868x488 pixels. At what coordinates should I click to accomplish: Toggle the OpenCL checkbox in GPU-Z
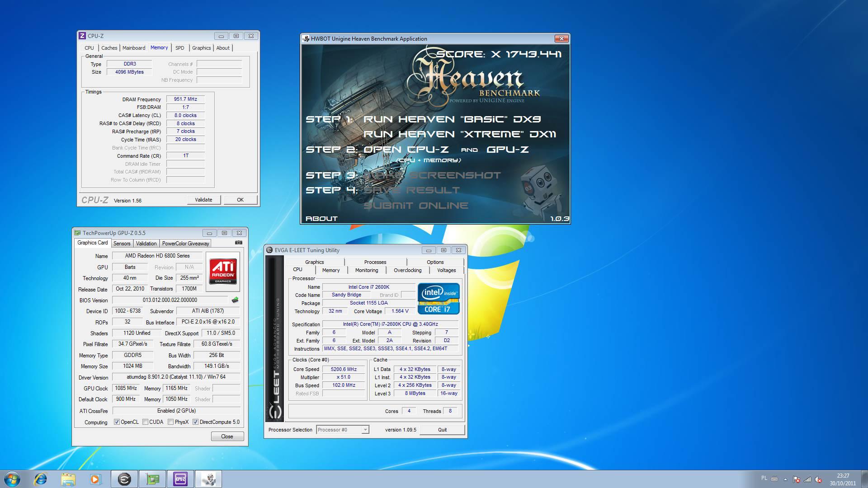(117, 422)
